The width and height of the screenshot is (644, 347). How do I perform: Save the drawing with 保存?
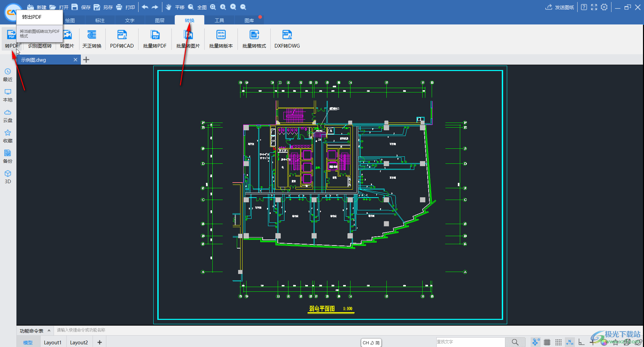pyautogui.click(x=81, y=7)
